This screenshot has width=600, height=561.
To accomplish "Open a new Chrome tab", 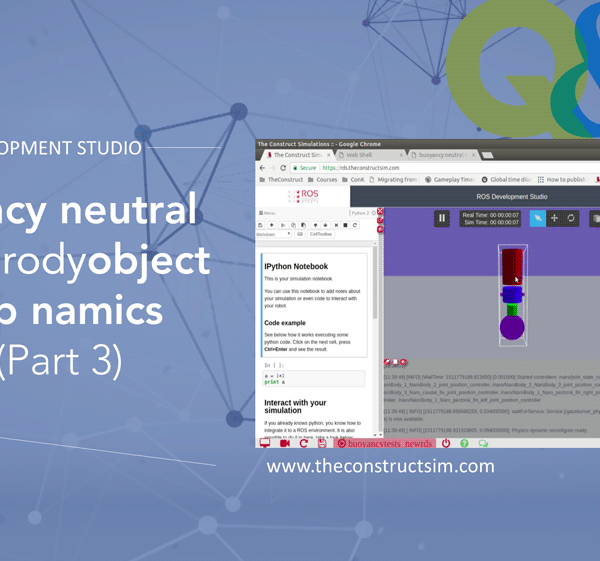I will pyautogui.click(x=487, y=155).
